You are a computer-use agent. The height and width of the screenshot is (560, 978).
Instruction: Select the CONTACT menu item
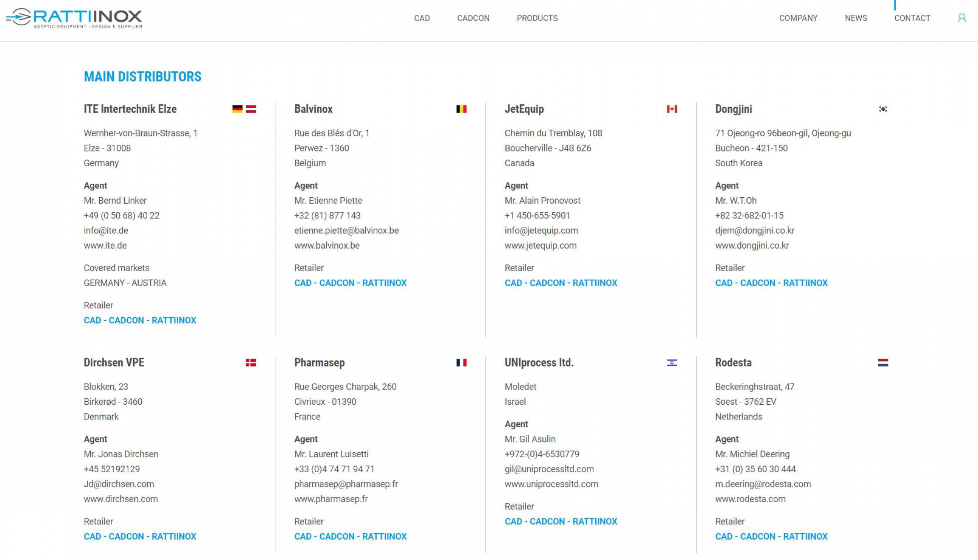click(x=912, y=18)
